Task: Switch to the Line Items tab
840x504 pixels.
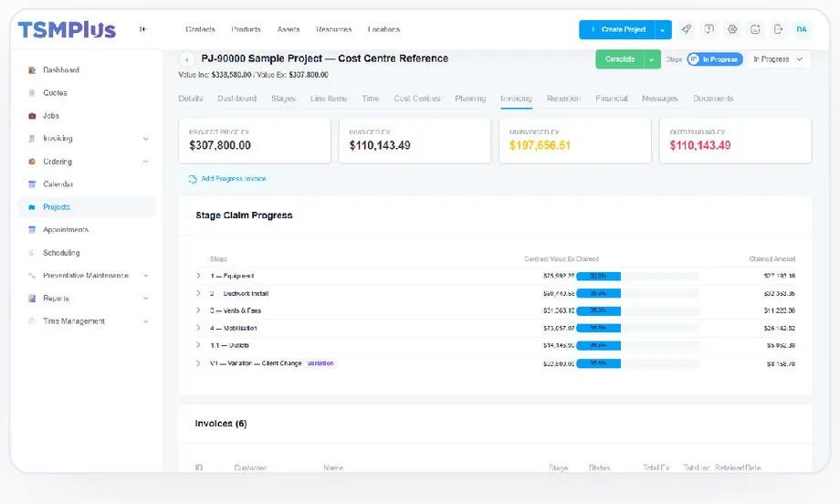Action: 329,99
